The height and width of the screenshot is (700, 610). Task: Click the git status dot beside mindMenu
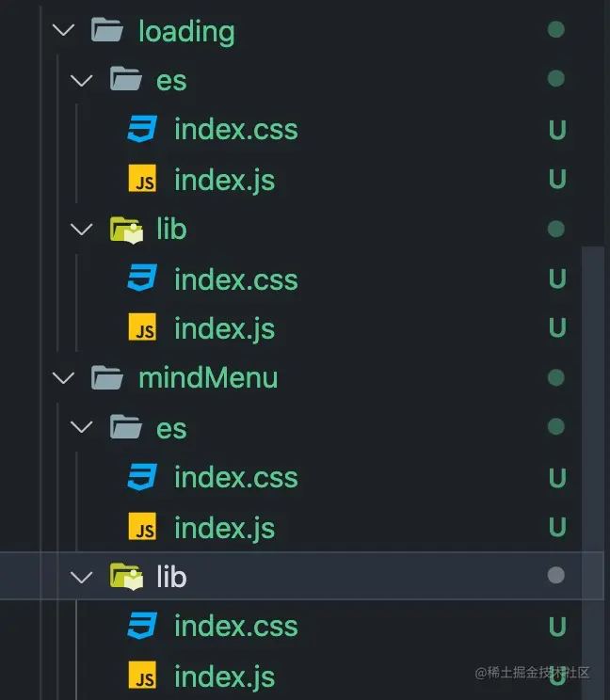click(x=556, y=378)
